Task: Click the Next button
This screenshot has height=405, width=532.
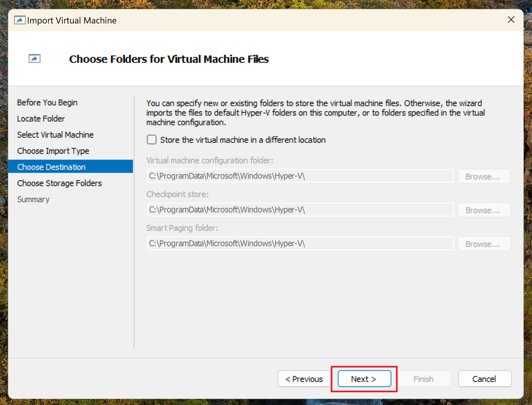Action: tap(364, 379)
